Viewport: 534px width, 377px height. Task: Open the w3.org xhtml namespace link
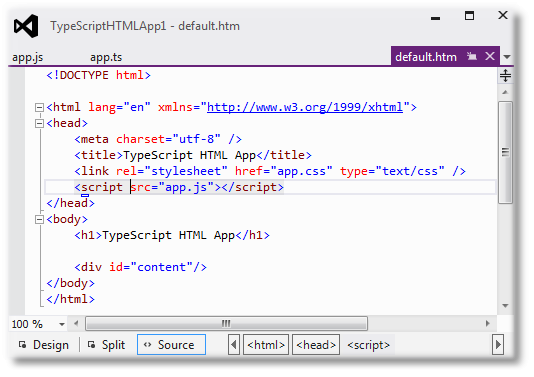pos(305,107)
